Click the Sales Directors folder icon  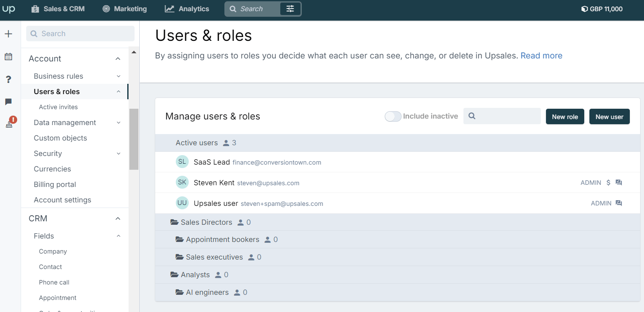[174, 222]
